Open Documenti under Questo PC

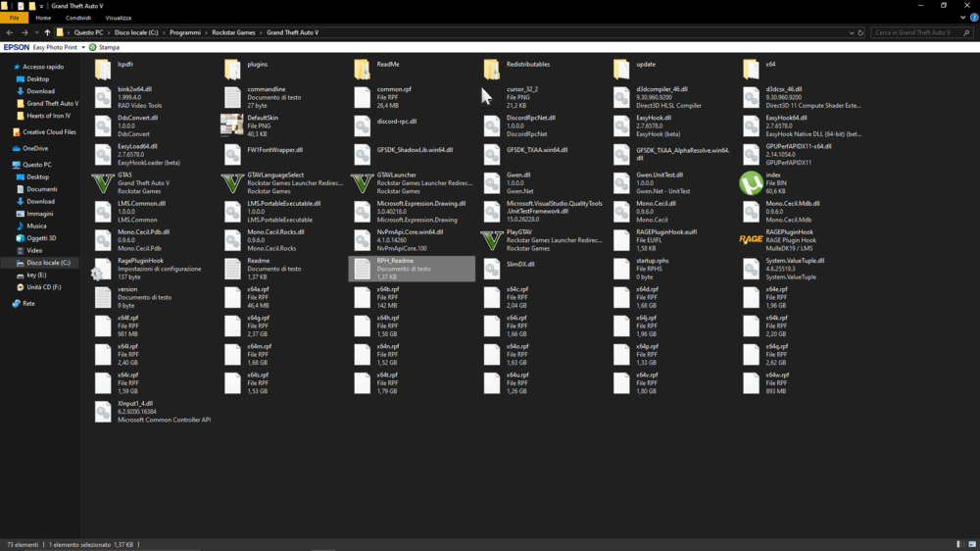coord(37,189)
